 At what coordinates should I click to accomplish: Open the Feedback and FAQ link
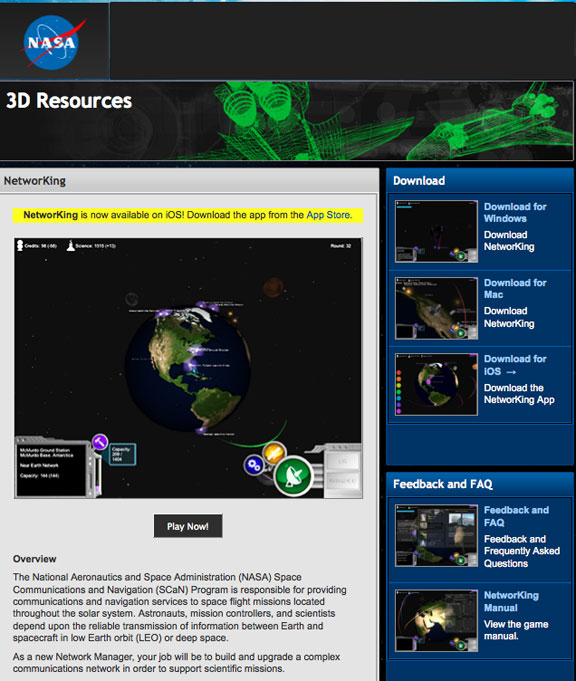point(516,516)
